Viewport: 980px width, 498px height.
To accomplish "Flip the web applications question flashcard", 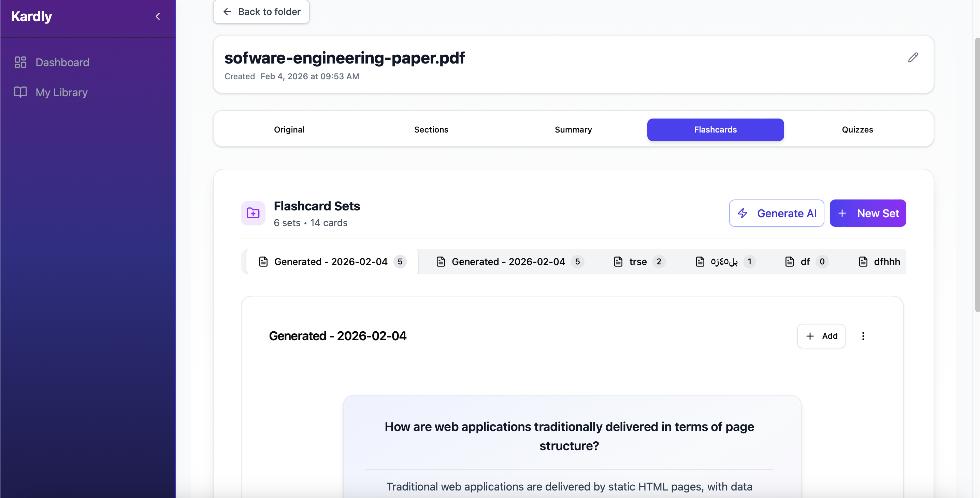I will pos(572,446).
